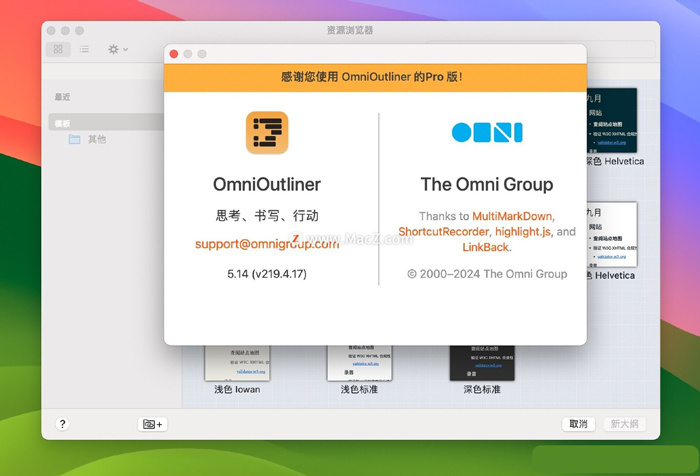700x476 pixels.
Task: Click The Omni Group heading text
Action: (487, 184)
